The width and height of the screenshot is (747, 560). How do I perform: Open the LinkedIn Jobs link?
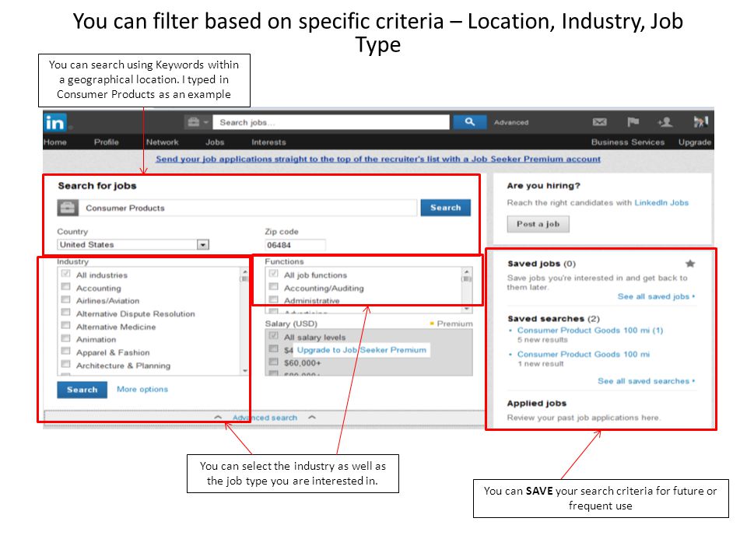[x=661, y=202]
